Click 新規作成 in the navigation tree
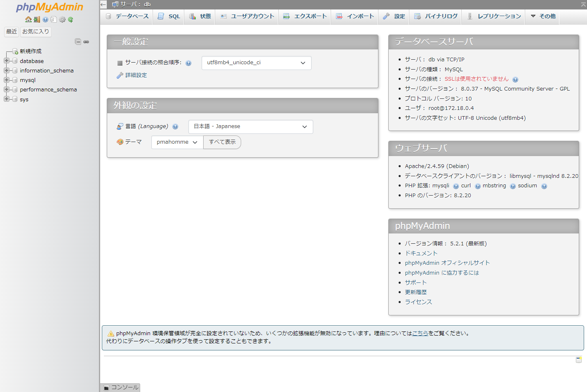The height and width of the screenshot is (392, 587). (31, 51)
